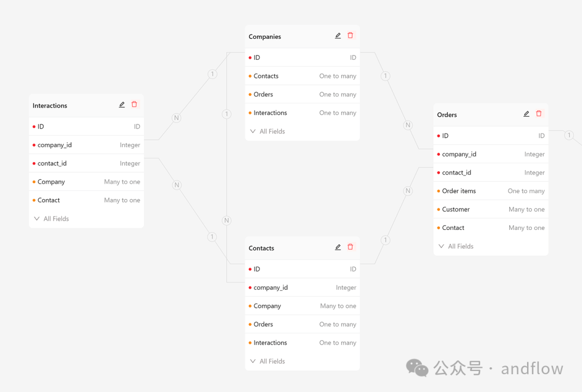This screenshot has width=582, height=392.
Task: Delete the Companies table with the trash icon
Action: pyautogui.click(x=350, y=35)
